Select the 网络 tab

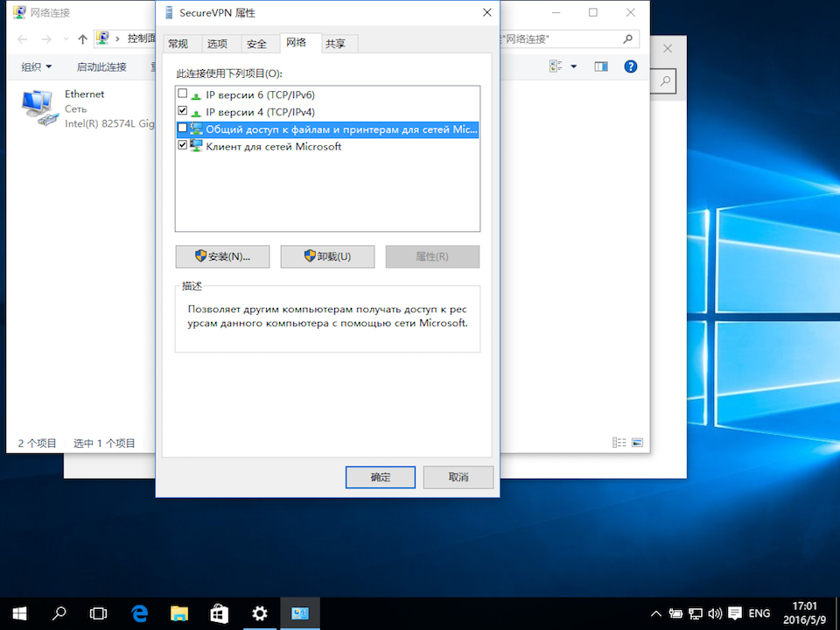(297, 42)
